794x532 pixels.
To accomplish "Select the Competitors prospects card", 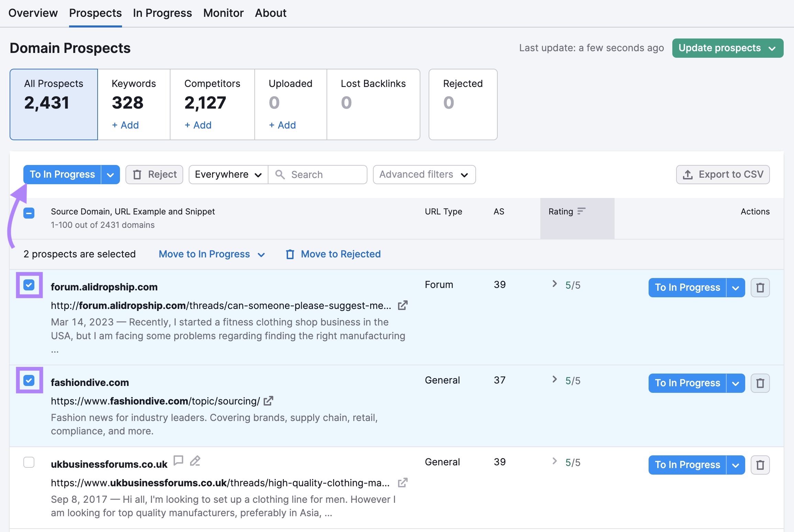I will [212, 104].
